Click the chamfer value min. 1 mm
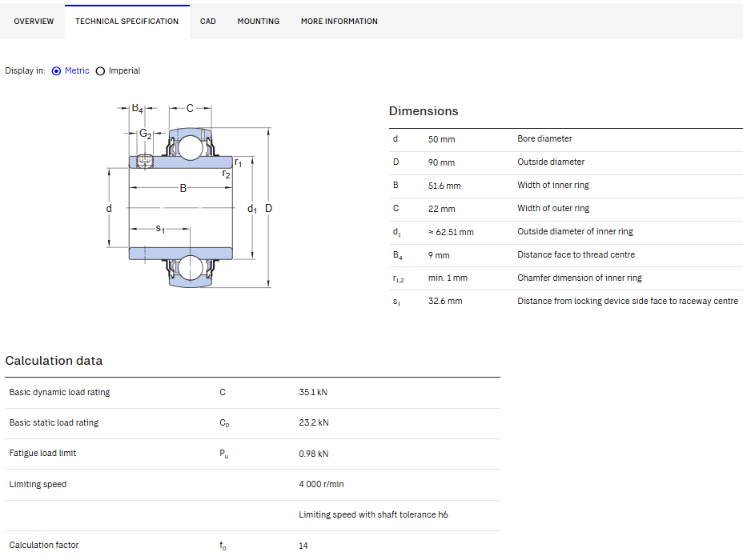743x560 pixels. pos(448,278)
